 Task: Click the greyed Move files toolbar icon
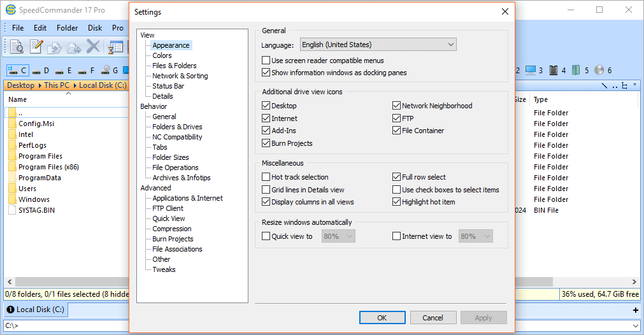pyautogui.click(x=74, y=48)
